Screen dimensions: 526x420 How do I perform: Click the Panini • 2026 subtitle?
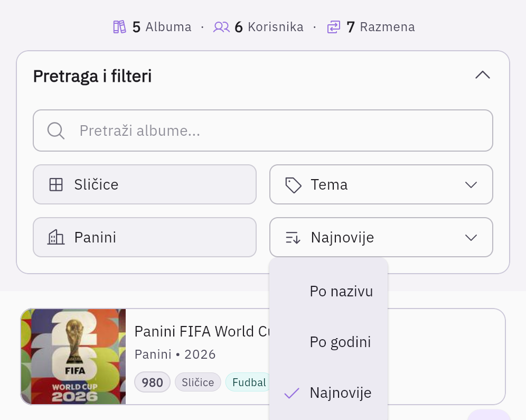pyautogui.click(x=175, y=354)
